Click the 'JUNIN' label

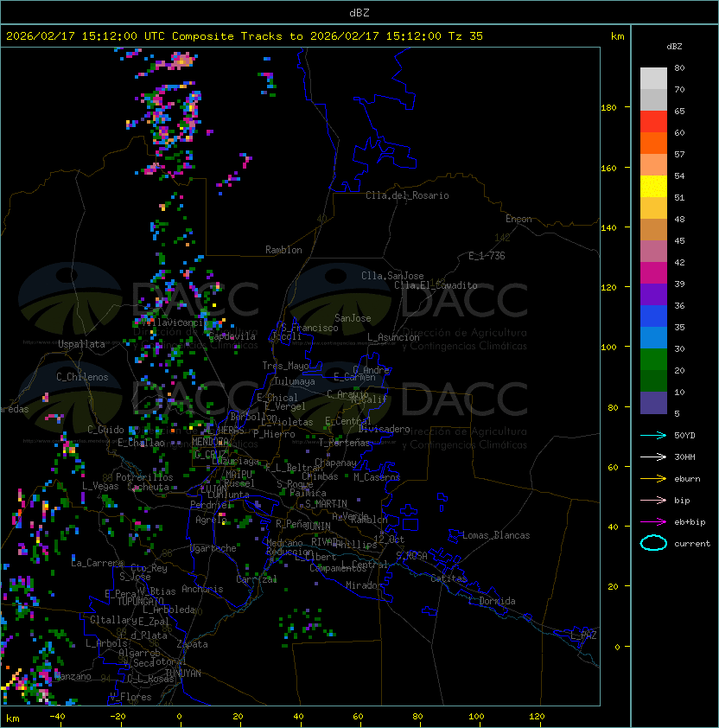[318, 526]
